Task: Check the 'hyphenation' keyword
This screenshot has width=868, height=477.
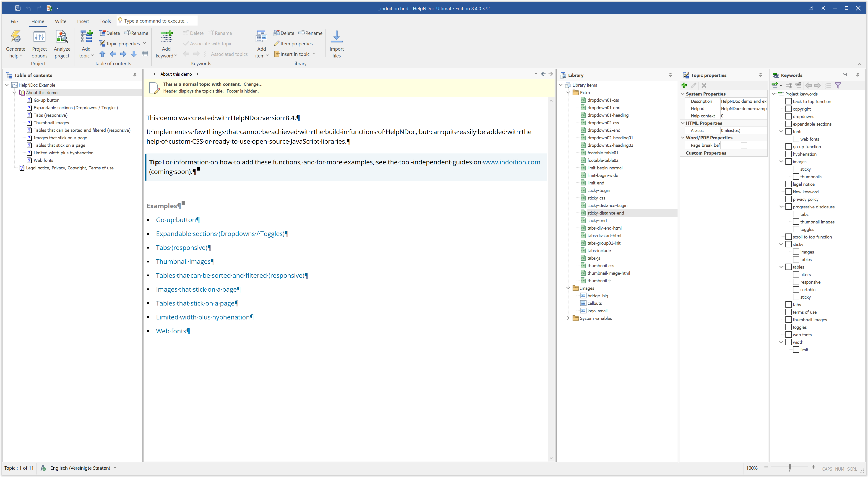Action: coord(788,154)
